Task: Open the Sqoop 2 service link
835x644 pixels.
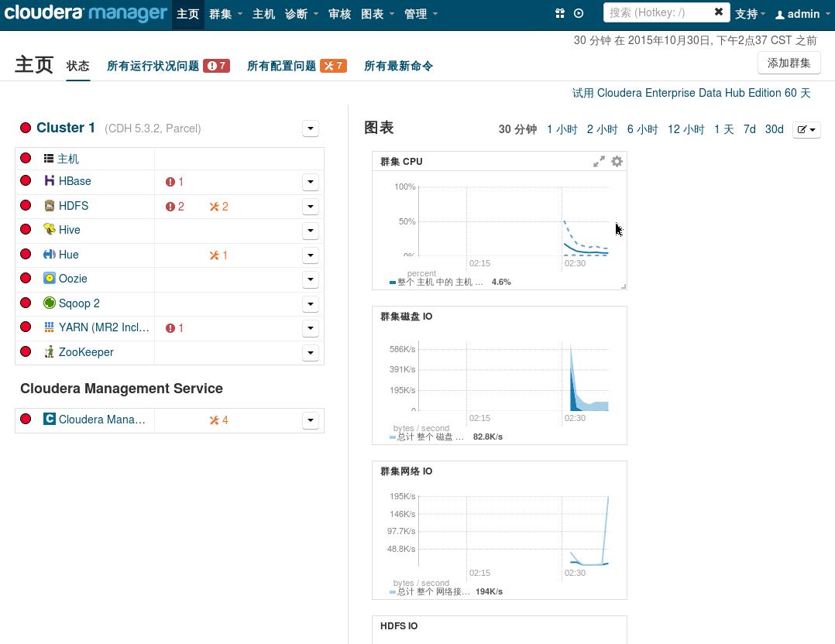Action: [79, 303]
